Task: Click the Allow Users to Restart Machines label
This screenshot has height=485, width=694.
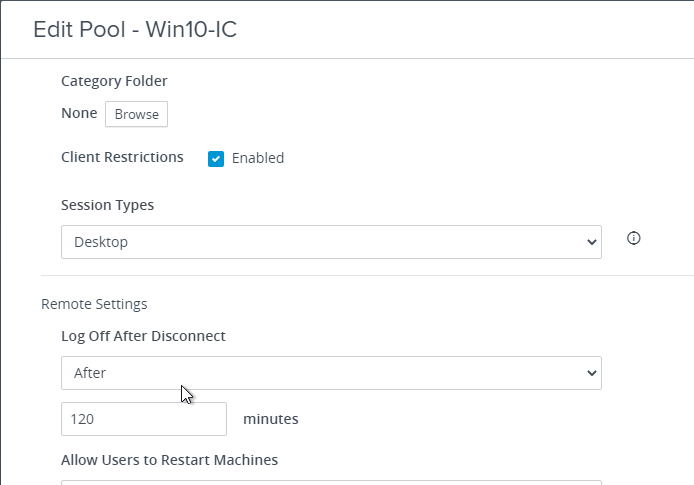Action: 170,460
